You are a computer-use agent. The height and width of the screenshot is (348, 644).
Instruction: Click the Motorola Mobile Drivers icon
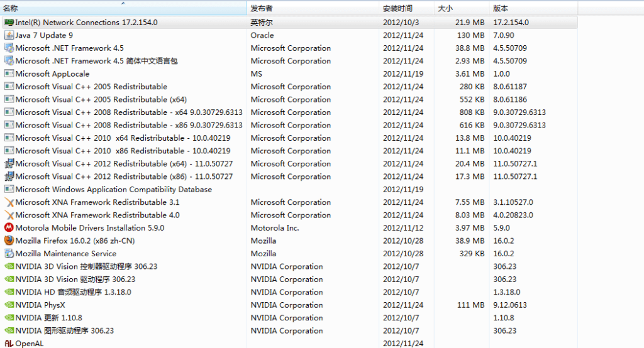9,228
